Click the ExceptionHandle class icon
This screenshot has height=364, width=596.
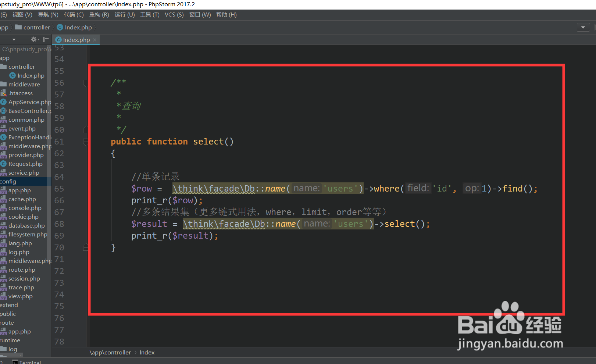pyautogui.click(x=4, y=137)
